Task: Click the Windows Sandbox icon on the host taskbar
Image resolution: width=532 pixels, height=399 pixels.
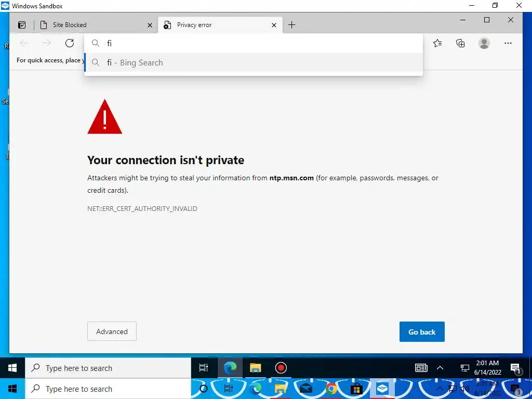Action: tap(382, 389)
